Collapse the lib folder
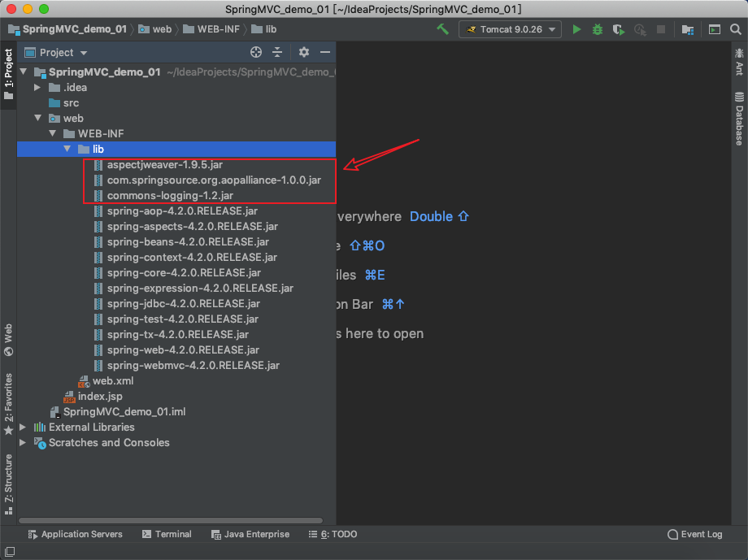This screenshot has width=748, height=560. pos(67,149)
